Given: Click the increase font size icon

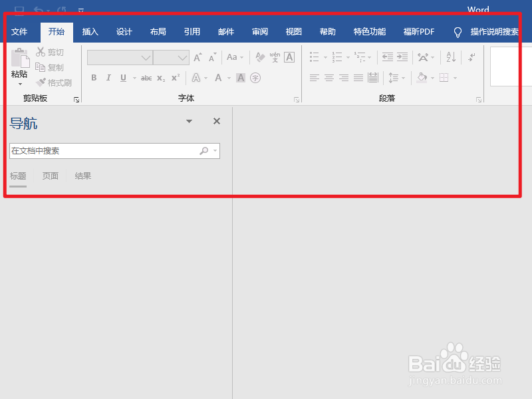Looking at the screenshot, I should pyautogui.click(x=198, y=57).
